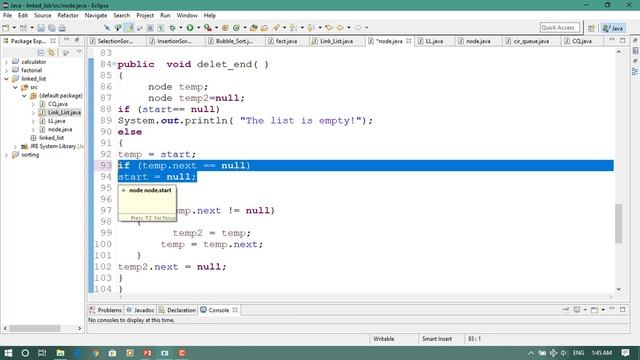Image resolution: width=640 pixels, height=360 pixels.
Task: Click the Print toolbar icon
Action: coord(62,28)
